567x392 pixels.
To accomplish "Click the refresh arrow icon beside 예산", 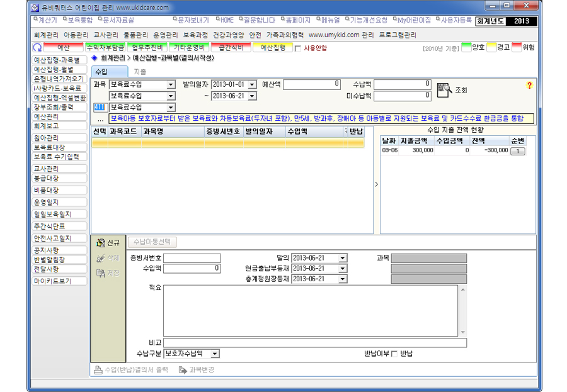I will coord(37,48).
